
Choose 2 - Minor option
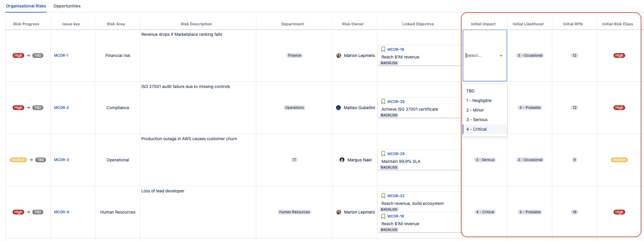[485, 110]
